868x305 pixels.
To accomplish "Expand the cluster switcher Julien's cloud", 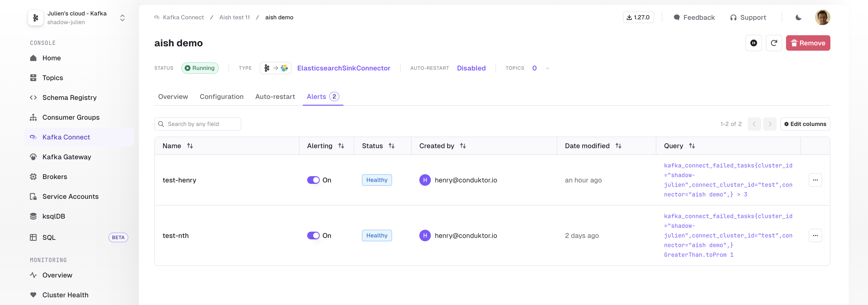I will pos(122,18).
